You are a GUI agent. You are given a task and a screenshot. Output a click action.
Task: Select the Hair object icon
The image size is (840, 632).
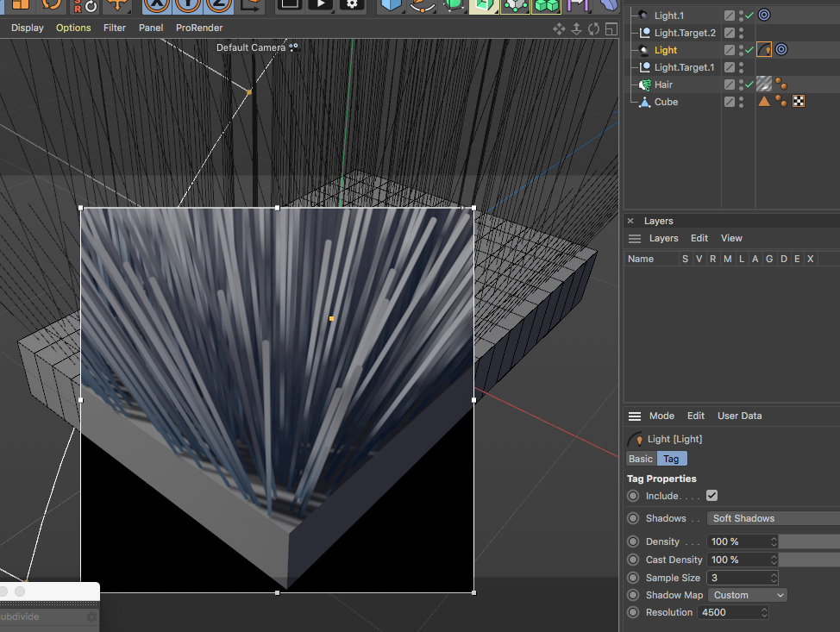(x=644, y=84)
